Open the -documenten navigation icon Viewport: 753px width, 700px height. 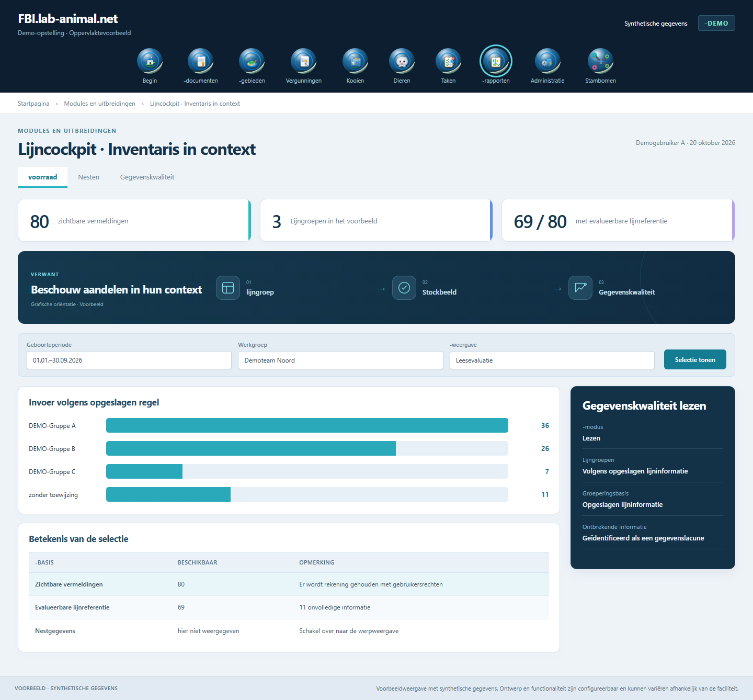click(201, 61)
